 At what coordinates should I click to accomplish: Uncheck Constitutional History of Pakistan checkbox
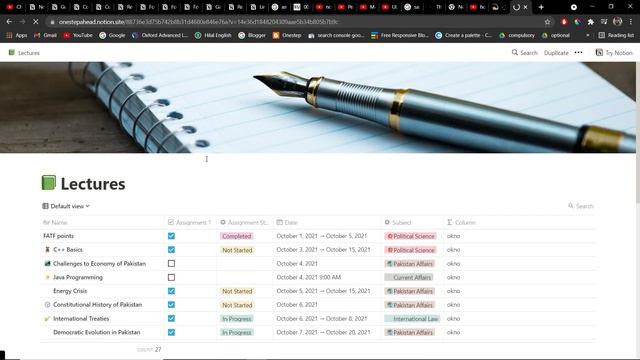pos(171,305)
